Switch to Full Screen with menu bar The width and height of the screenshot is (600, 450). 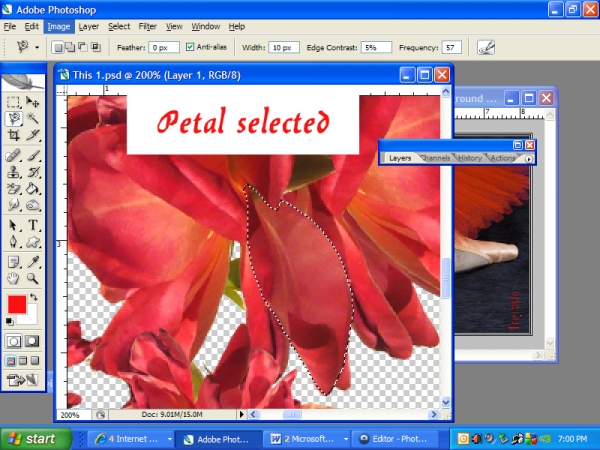click(23, 360)
